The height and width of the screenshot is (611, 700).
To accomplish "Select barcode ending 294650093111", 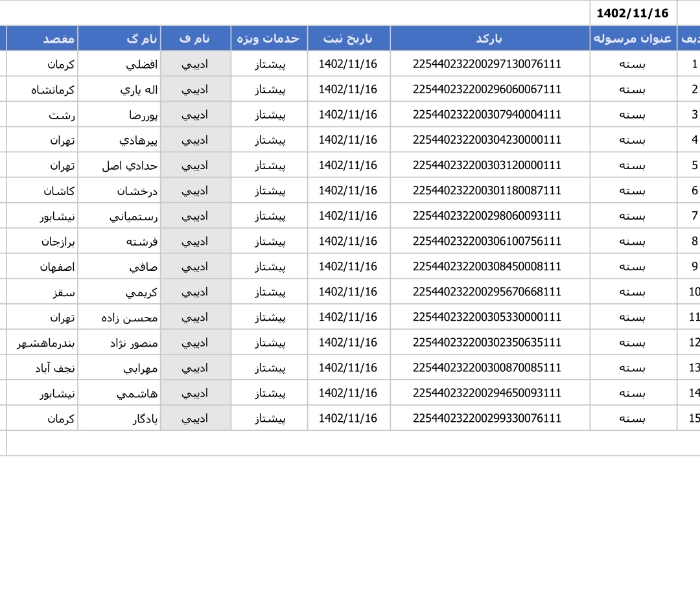I will tap(487, 393).
